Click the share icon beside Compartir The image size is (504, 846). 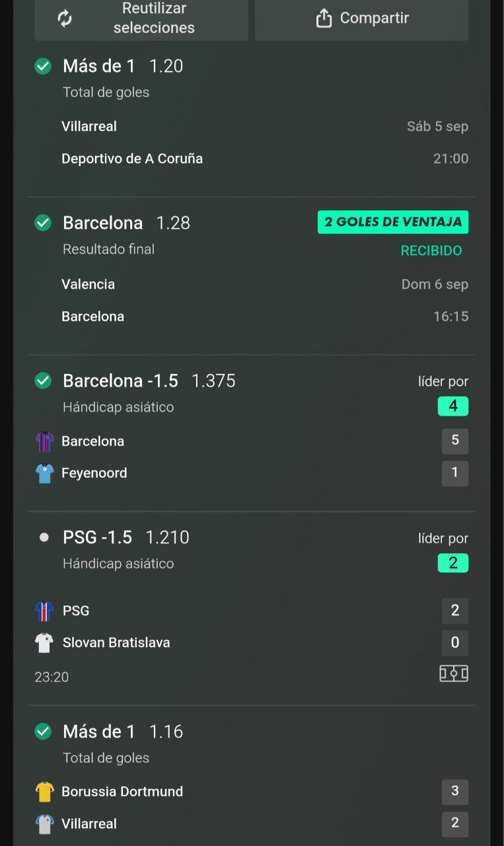pyautogui.click(x=324, y=18)
